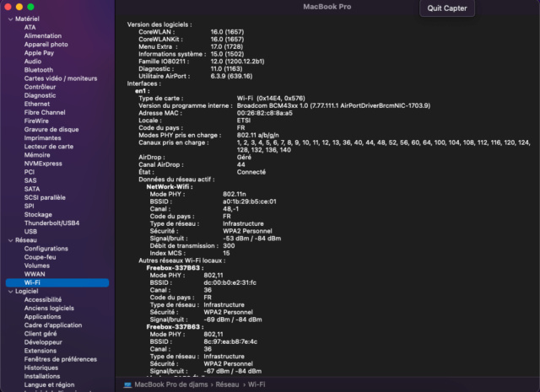
Task: Click the Version des logiciels heading
Action: click(x=159, y=24)
